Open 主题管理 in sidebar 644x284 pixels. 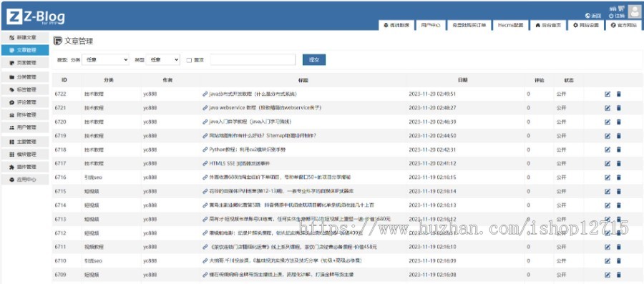pos(24,142)
